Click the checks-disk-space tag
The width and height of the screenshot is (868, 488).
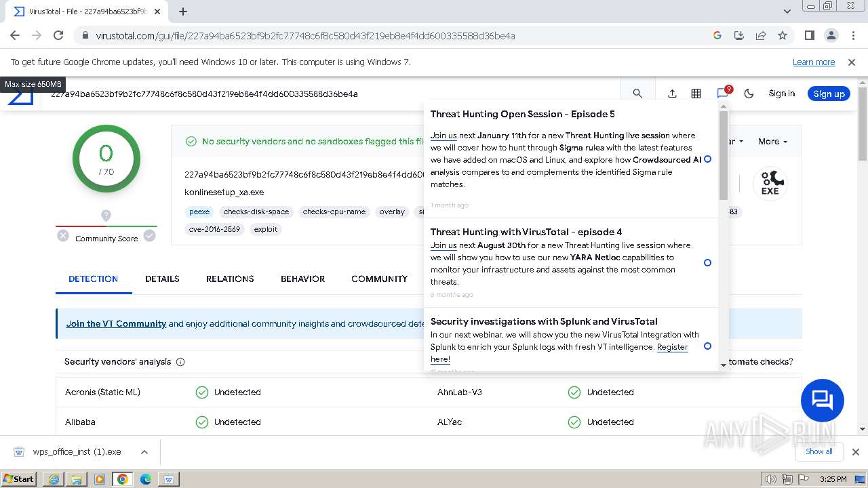point(256,211)
